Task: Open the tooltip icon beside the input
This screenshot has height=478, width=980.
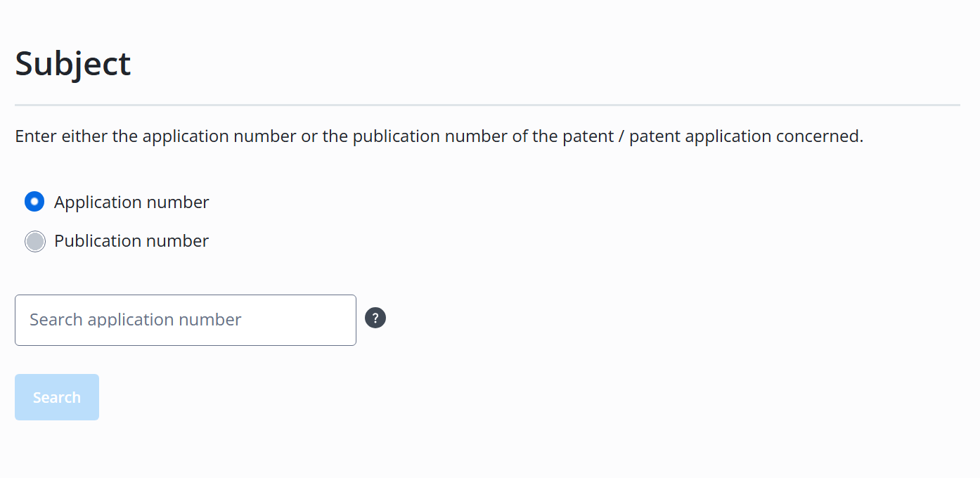Action: click(375, 318)
